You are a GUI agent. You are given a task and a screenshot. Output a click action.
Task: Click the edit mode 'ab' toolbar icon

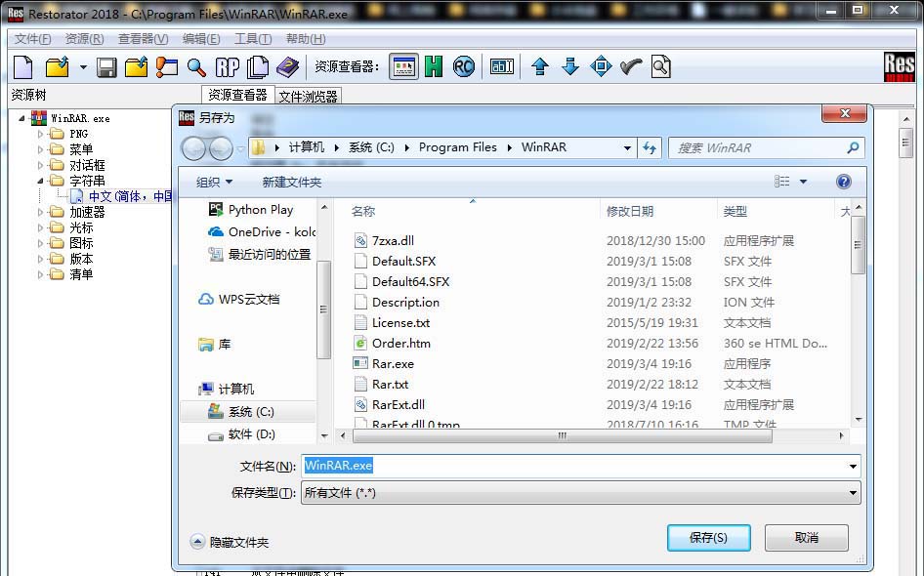pyautogui.click(x=501, y=66)
